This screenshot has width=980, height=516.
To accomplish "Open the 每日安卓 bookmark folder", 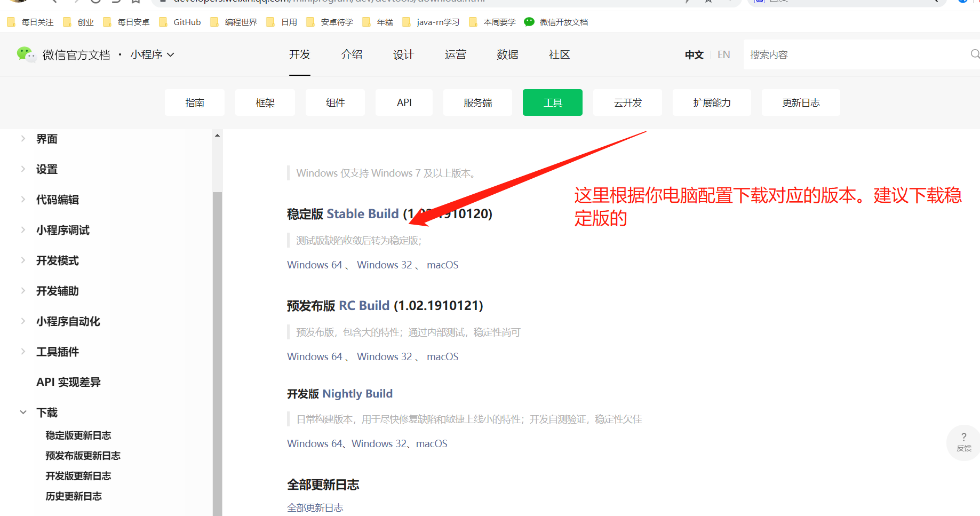I will (x=126, y=22).
